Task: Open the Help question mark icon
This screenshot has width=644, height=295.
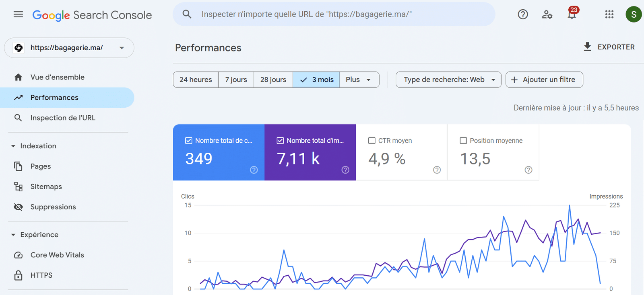Action: [523, 14]
